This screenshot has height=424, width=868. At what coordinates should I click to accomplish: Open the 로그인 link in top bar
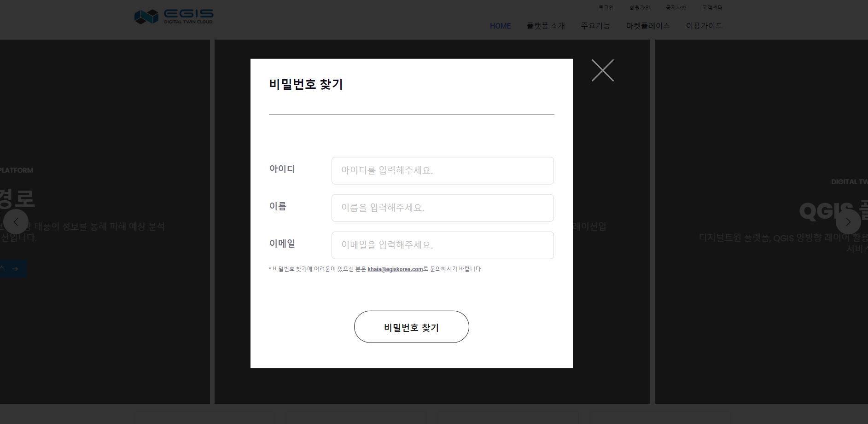[606, 8]
